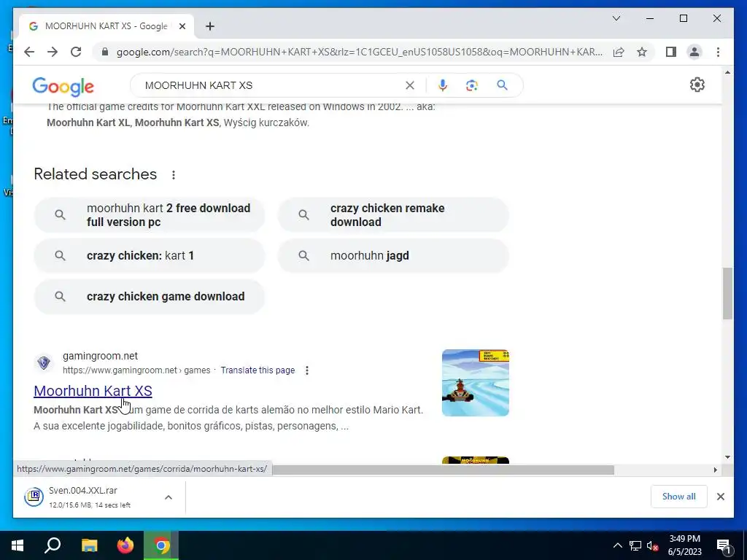Search the moorhuhn jagd suggestion
The width and height of the screenshot is (747, 560).
coord(393,256)
